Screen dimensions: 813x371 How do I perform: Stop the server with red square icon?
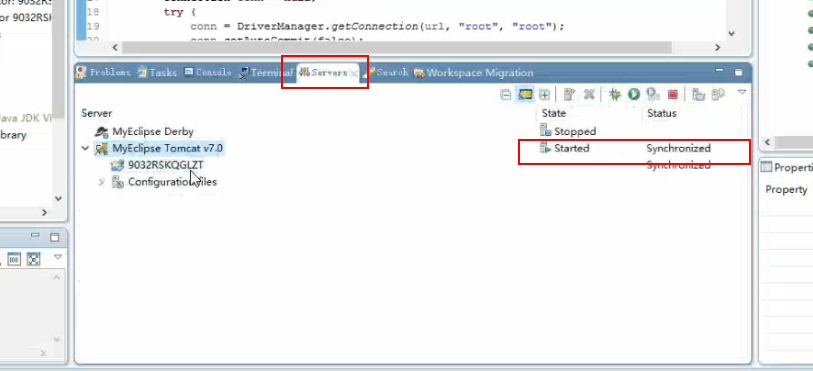click(x=673, y=94)
